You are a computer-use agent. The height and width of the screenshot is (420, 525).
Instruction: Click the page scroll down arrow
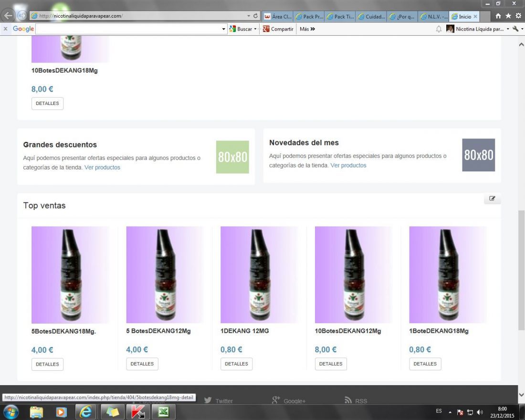click(521, 395)
